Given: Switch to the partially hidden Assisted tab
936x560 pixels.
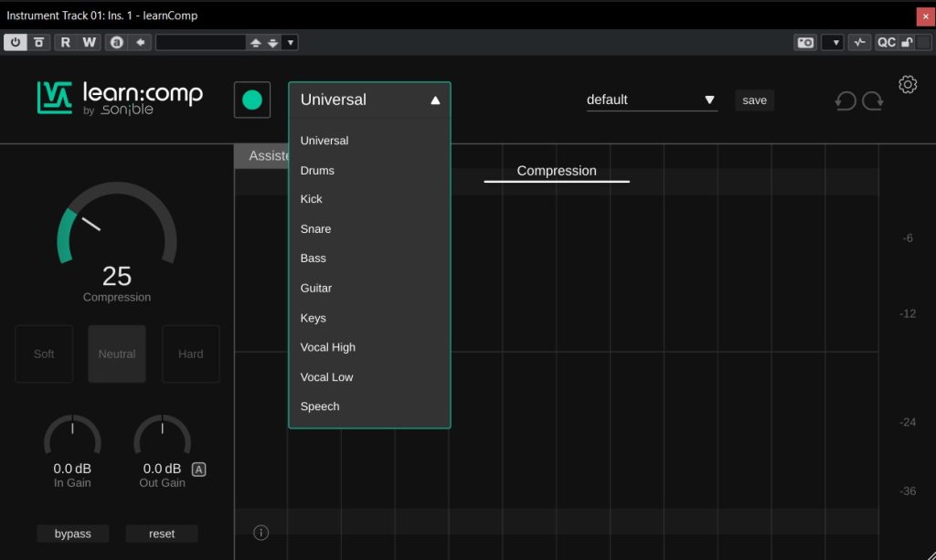Looking at the screenshot, I should tap(261, 156).
